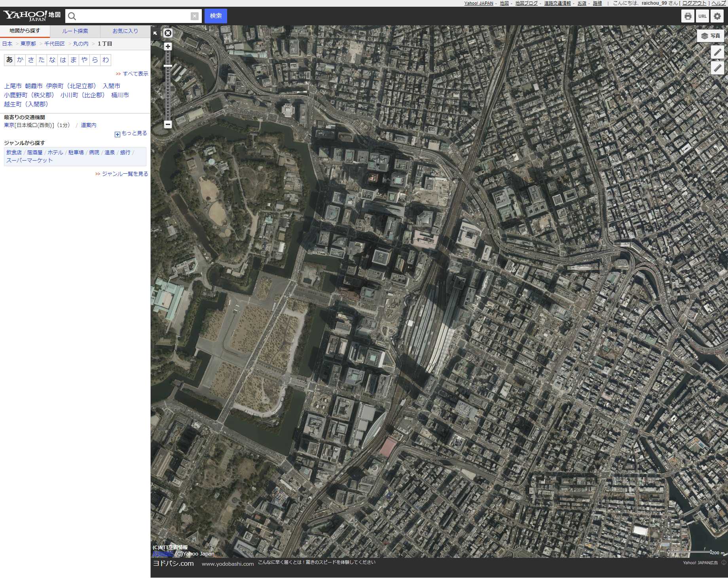728x578 pixels.
Task: Click the 居酒屋 genre link
Action: [x=35, y=152]
